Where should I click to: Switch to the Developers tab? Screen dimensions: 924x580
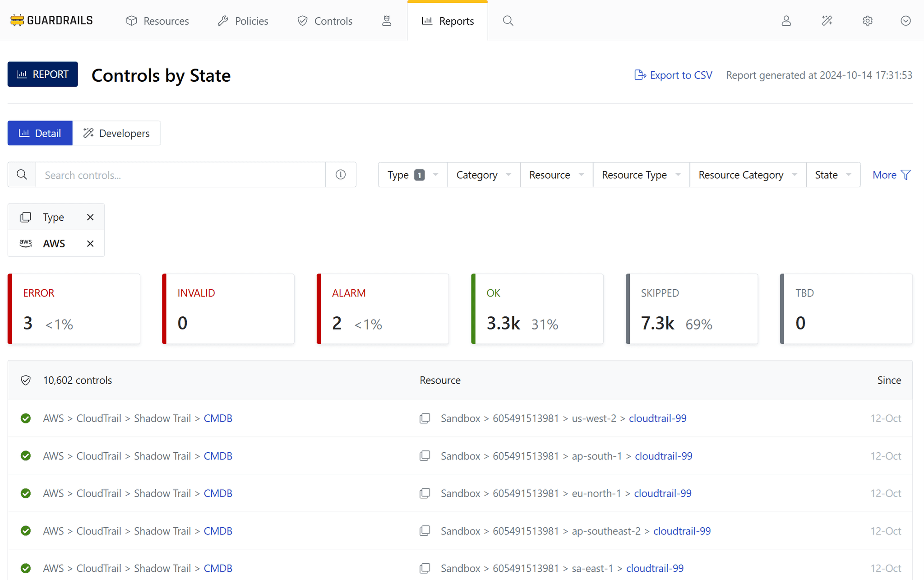[117, 133]
